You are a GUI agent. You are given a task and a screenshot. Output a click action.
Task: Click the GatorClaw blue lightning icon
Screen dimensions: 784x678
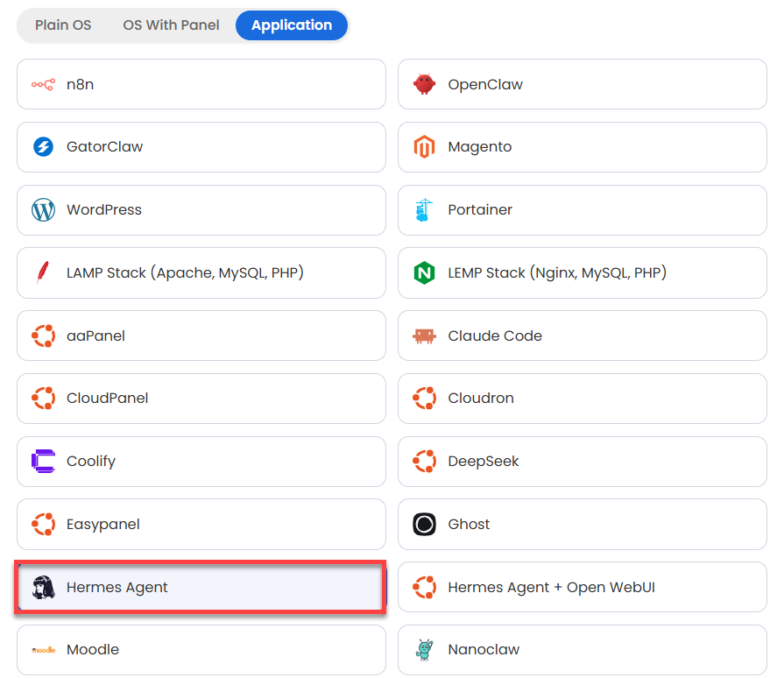44,147
